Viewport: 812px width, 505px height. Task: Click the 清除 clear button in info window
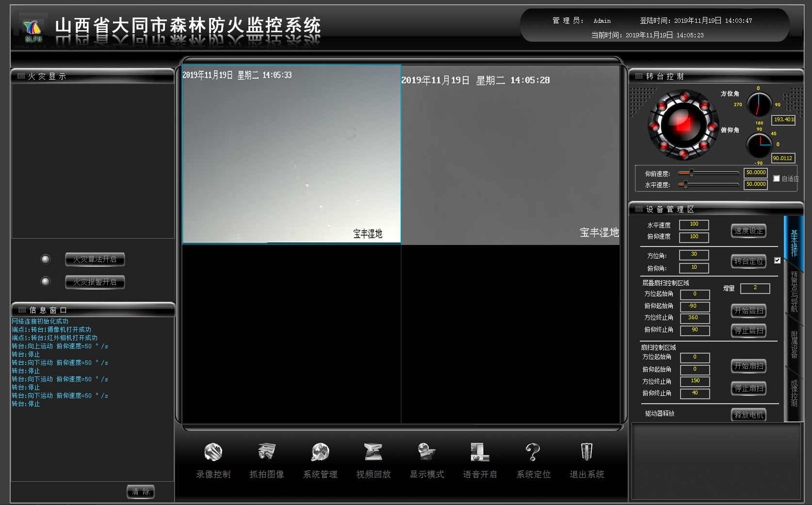point(141,491)
